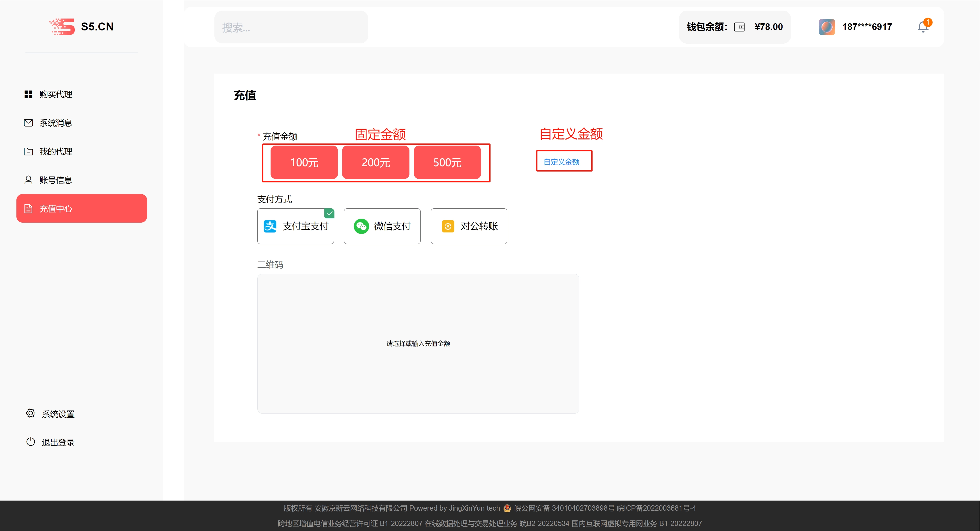The image size is (980, 531).
Task: Click the 自定义金额 link
Action: 562,162
